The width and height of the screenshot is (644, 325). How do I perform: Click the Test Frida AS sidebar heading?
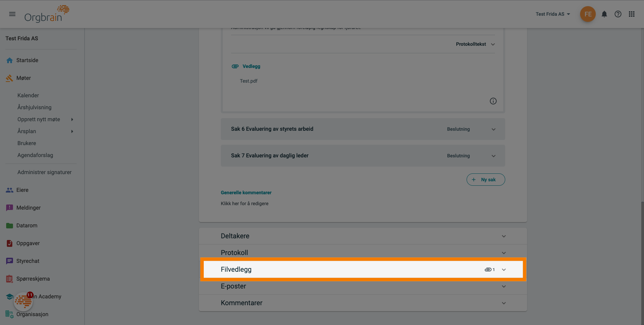tap(22, 39)
